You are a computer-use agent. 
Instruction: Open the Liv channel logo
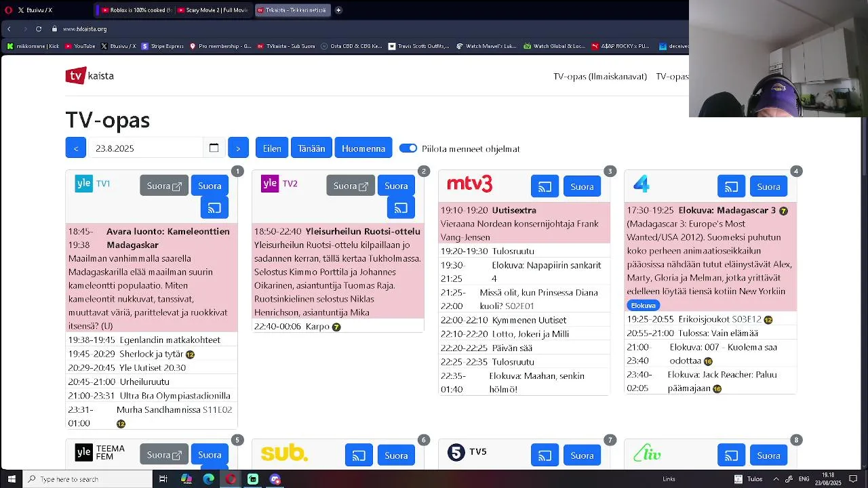(x=647, y=453)
